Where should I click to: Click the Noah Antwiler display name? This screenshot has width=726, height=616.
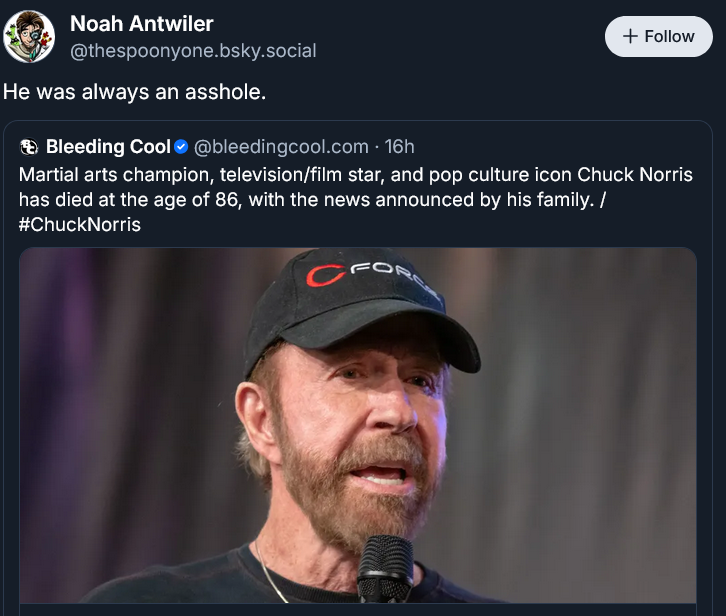point(141,23)
